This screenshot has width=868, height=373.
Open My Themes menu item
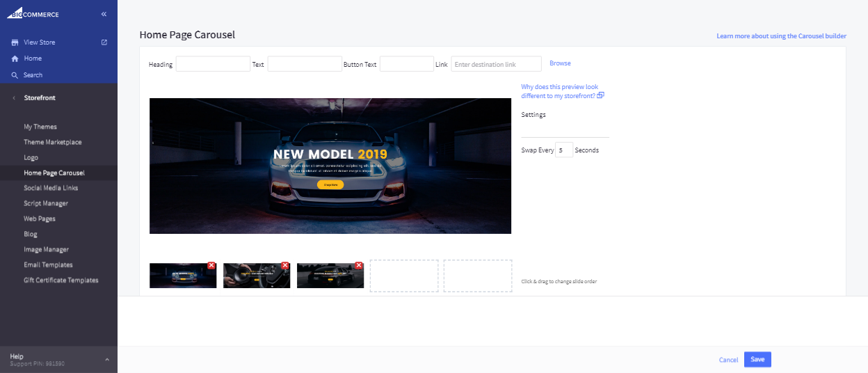40,127
